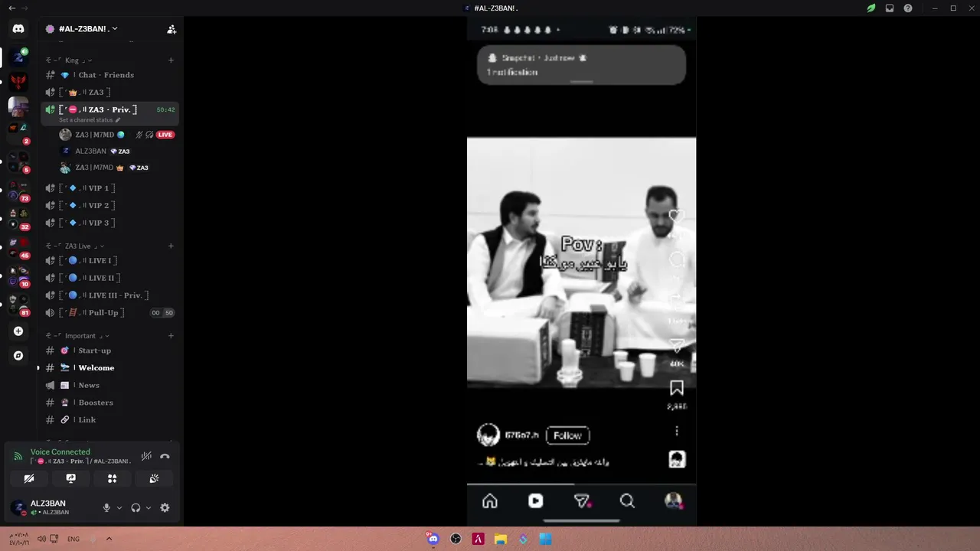Image resolution: width=980 pixels, height=551 pixels.
Task: Open the server folder with badge 81
Action: pyautogui.click(x=18, y=305)
